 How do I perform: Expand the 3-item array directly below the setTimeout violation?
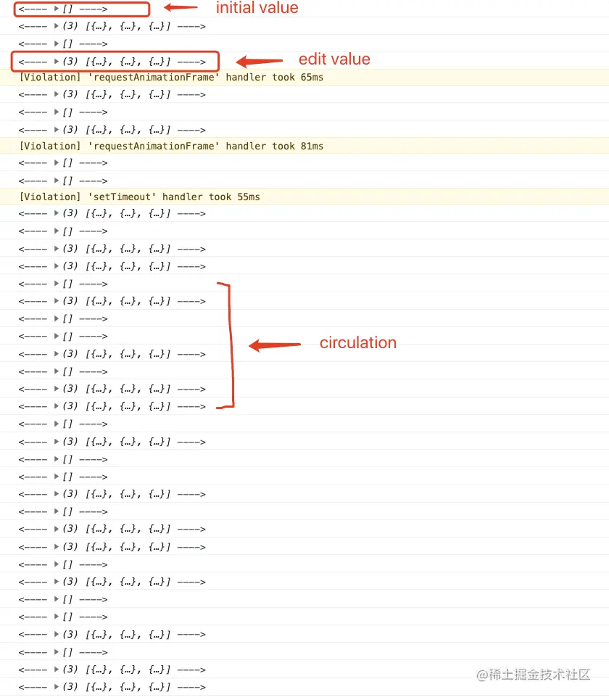(x=57, y=213)
